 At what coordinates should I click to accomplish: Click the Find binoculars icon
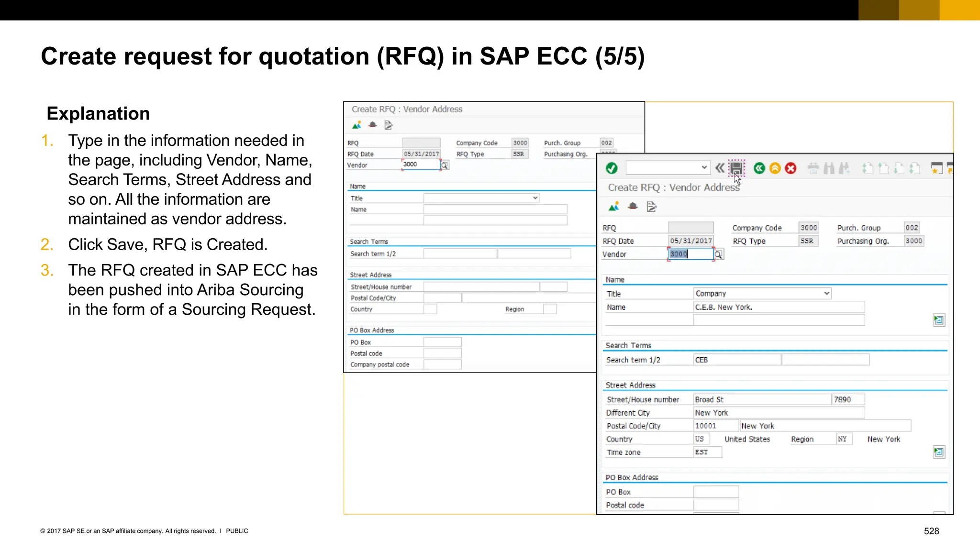(829, 168)
